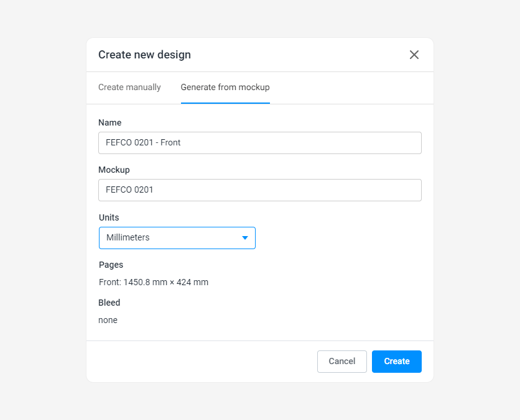The image size is (520, 420).
Task: Select the Front page dimensions text
Action: (153, 282)
